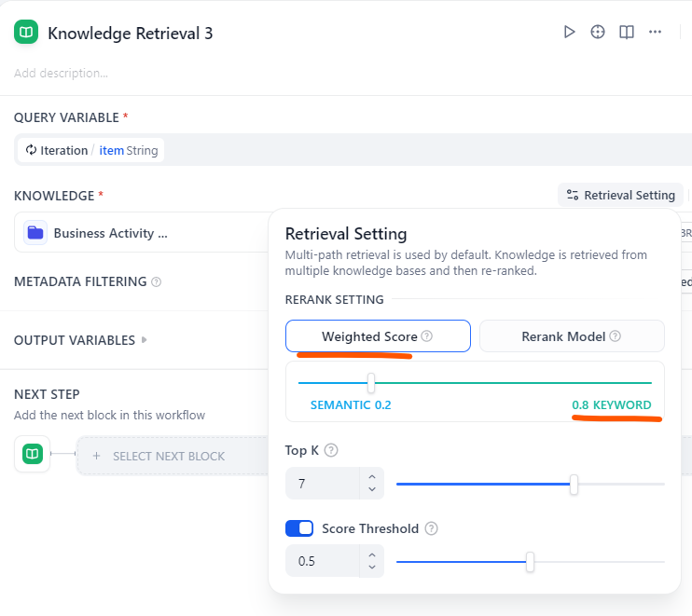Click the semantic-keyword weight slider handle
This screenshot has width=692, height=616.
pyautogui.click(x=371, y=383)
